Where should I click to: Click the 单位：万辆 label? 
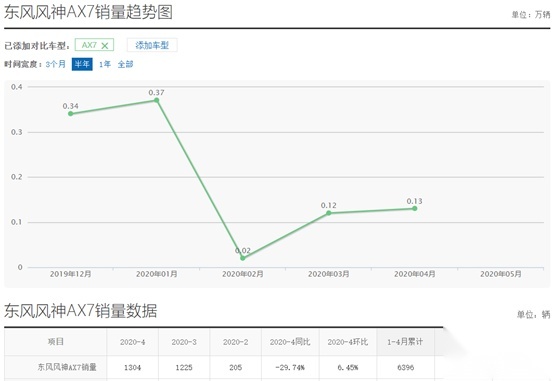pos(531,14)
